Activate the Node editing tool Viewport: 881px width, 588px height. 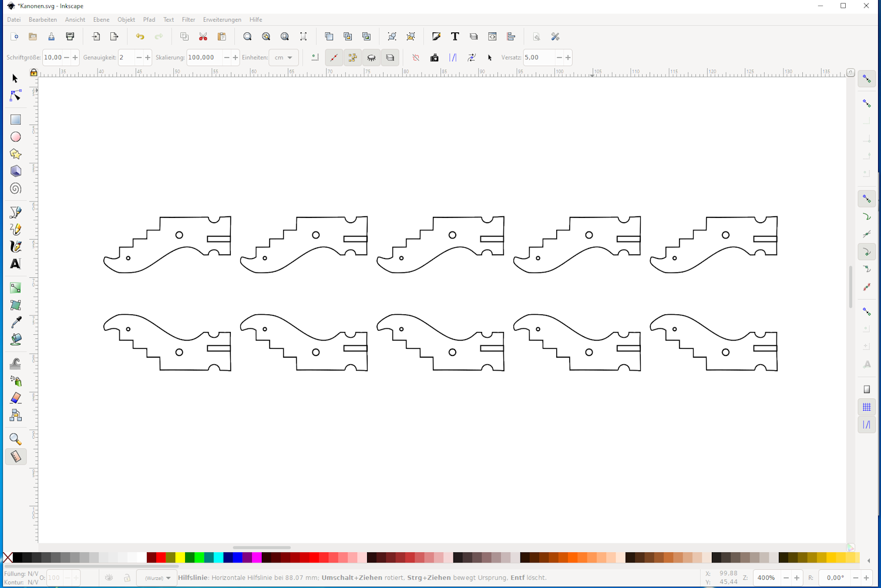click(16, 96)
